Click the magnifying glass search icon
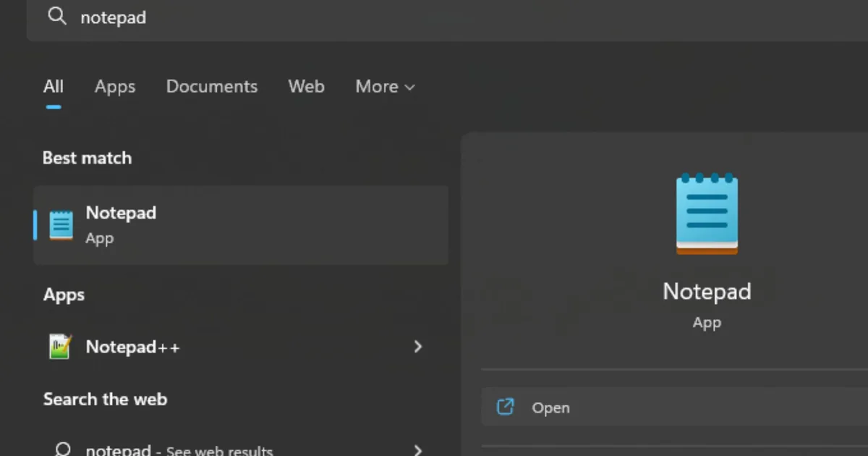 tap(56, 17)
